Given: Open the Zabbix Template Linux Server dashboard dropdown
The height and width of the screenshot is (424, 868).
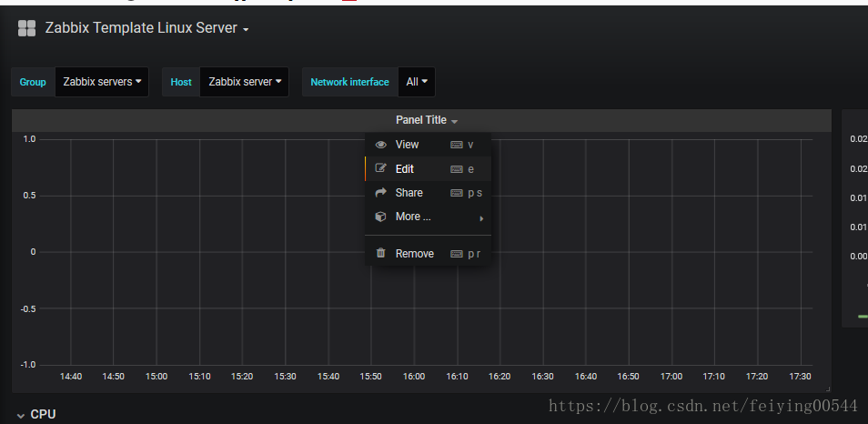Looking at the screenshot, I should [x=146, y=28].
